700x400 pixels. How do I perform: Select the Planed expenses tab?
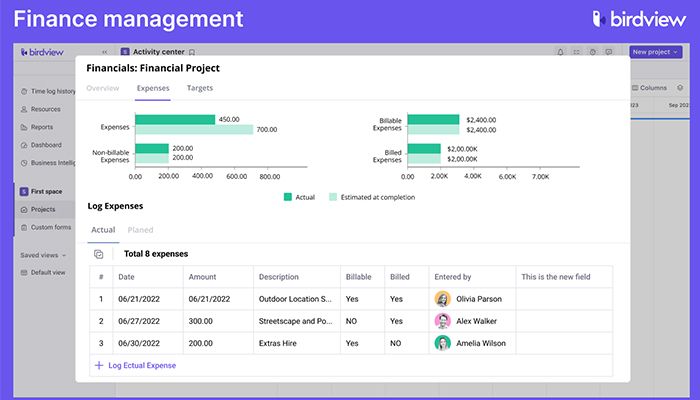pyautogui.click(x=140, y=230)
